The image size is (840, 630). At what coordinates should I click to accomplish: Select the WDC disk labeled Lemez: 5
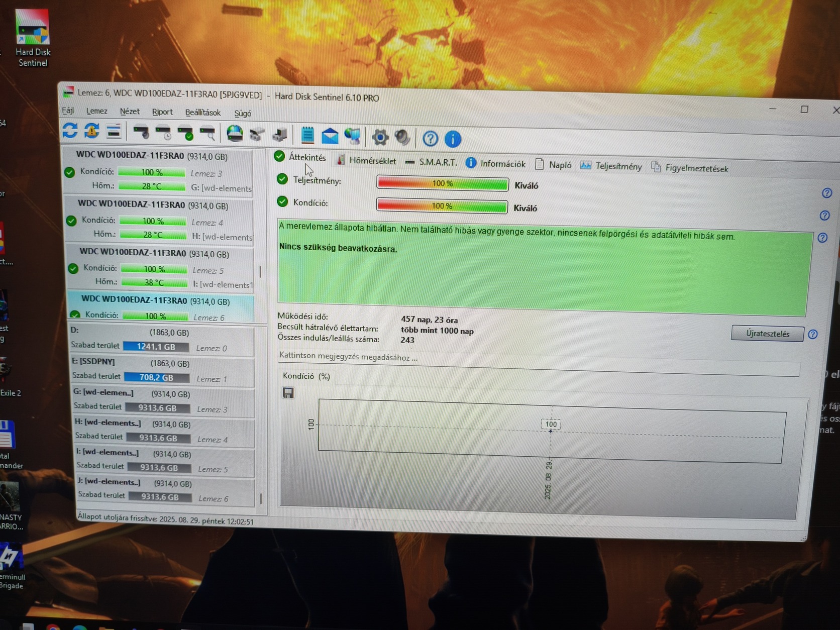click(x=161, y=268)
